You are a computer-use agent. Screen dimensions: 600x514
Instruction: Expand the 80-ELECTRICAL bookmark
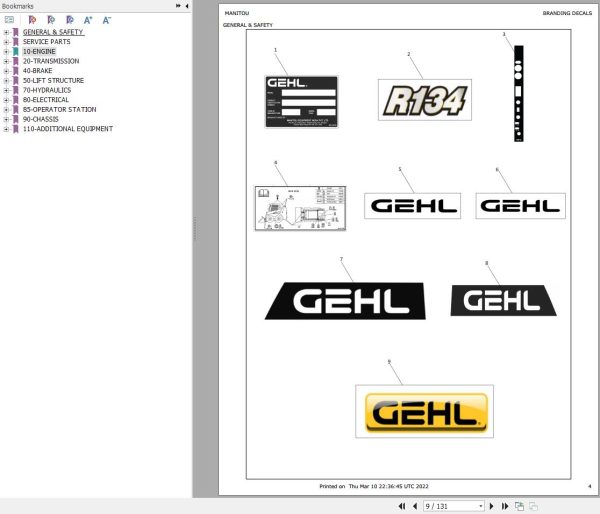[6, 100]
